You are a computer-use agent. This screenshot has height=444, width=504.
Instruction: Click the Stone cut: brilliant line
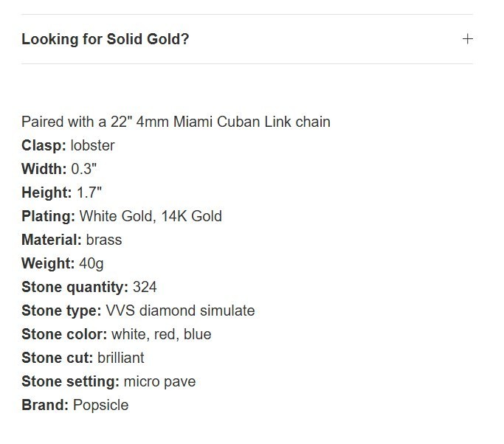click(83, 358)
